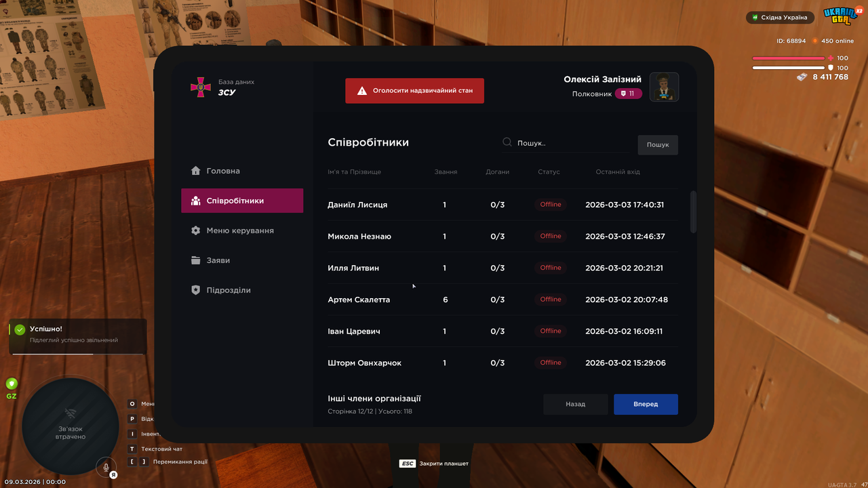Image resolution: width=868 pixels, height=488 pixels.
Task: Click the shield icon beside Підрозділи
Action: (x=196, y=290)
